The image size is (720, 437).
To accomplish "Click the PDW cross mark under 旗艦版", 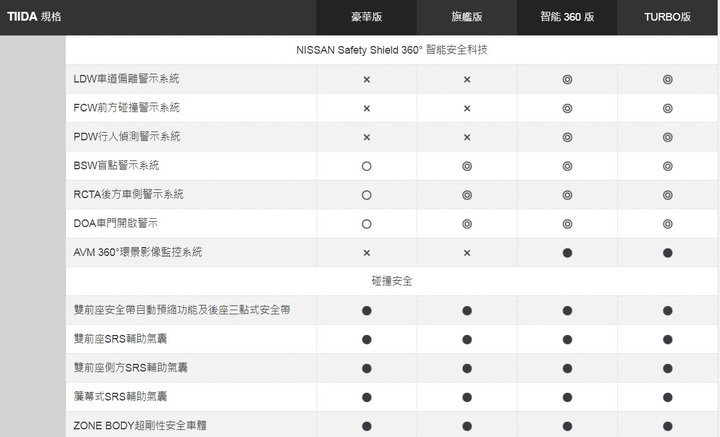I will coord(467,137).
